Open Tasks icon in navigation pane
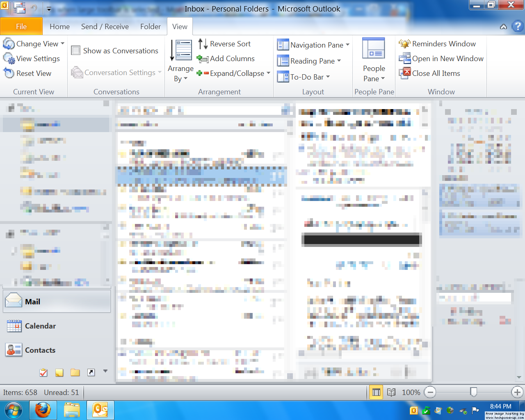This screenshot has height=420, width=525. pos(43,372)
